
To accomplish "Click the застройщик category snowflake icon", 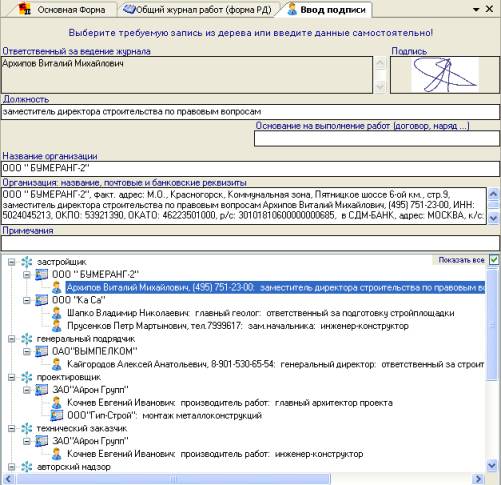I will click(x=27, y=262).
